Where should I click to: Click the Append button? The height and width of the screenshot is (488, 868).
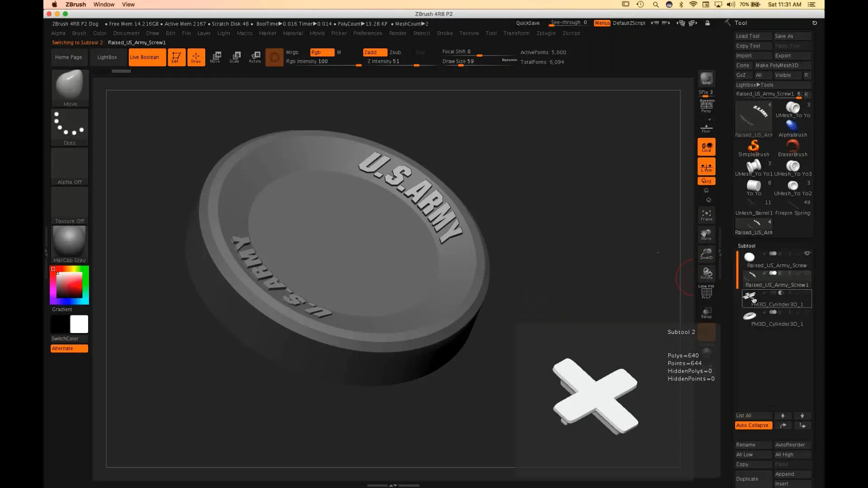(x=793, y=474)
